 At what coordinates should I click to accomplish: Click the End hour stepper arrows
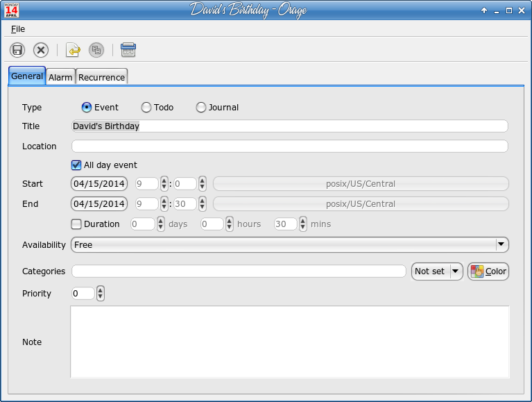[164, 203]
